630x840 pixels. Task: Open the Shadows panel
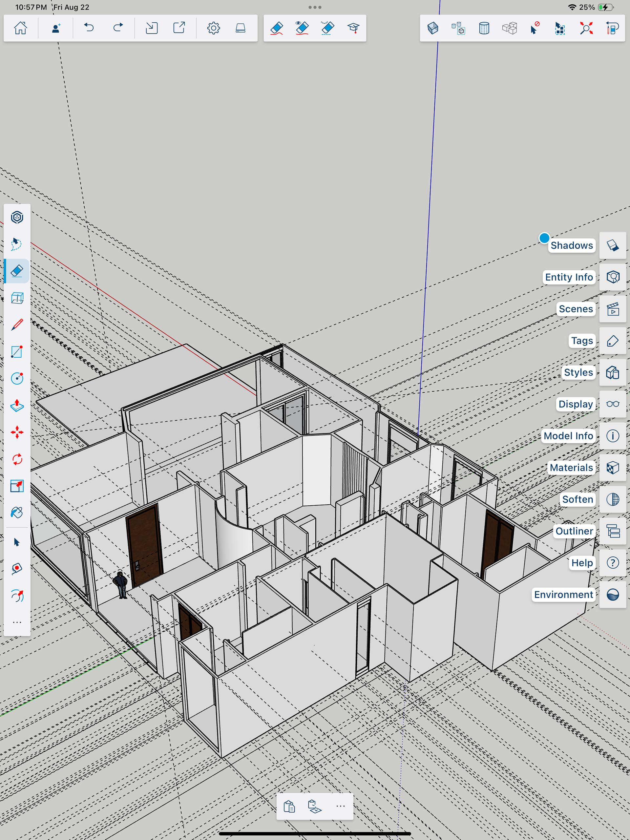click(613, 246)
